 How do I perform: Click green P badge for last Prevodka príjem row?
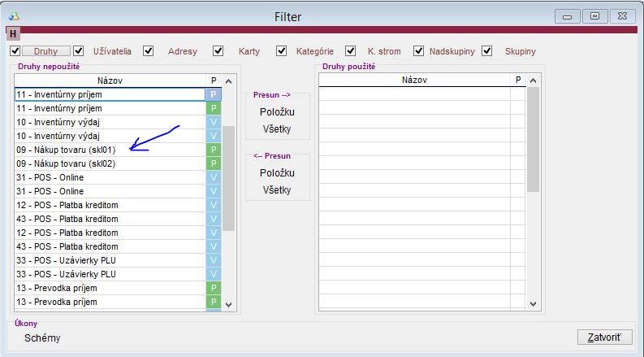click(x=214, y=302)
